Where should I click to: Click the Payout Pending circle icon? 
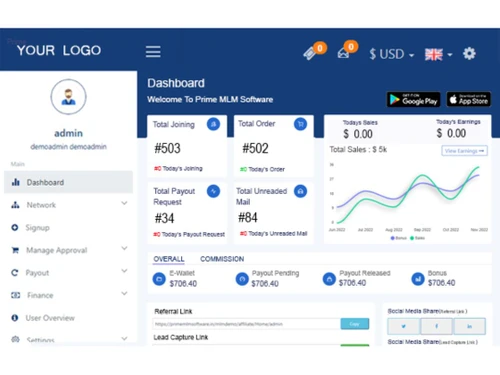pos(242,279)
